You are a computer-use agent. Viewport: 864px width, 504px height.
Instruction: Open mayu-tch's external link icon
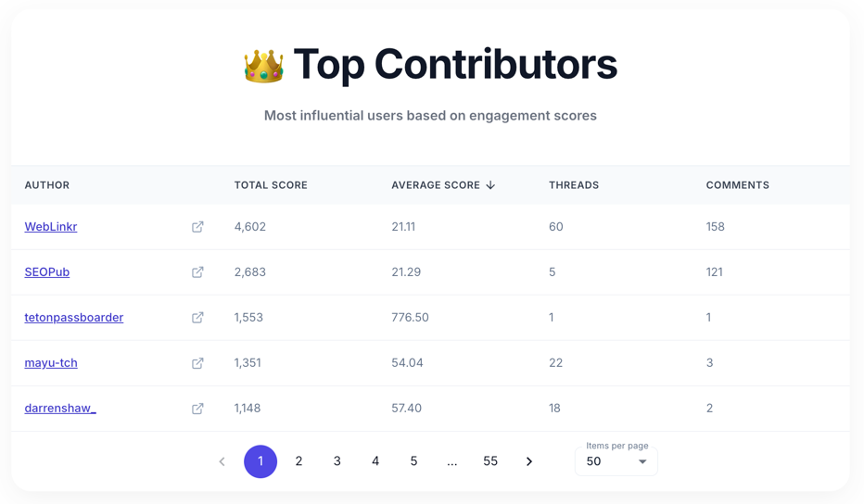[x=197, y=363]
